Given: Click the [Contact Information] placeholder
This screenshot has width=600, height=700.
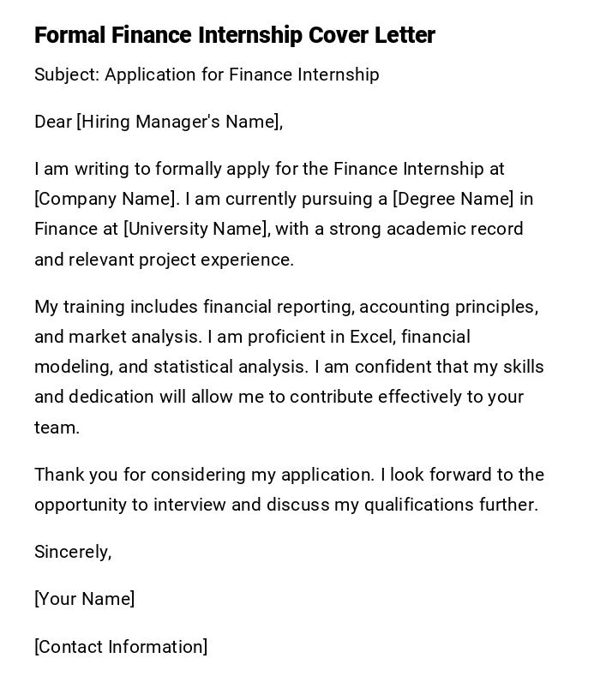Looking at the screenshot, I should point(121,647).
